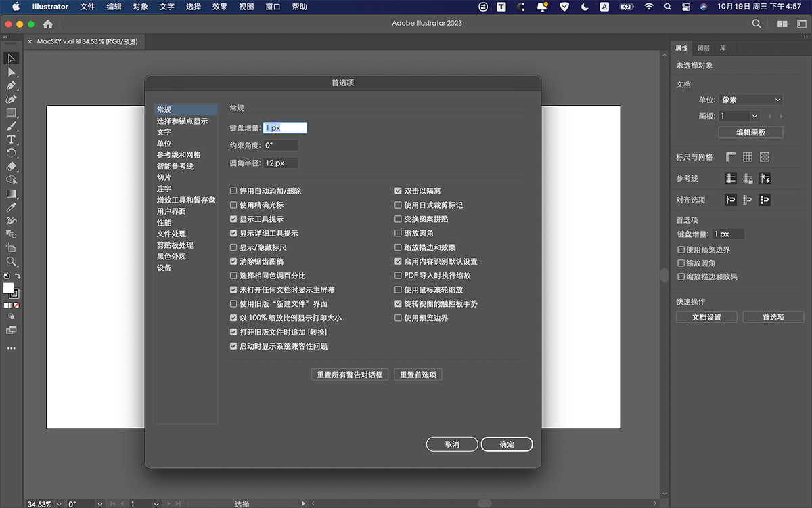Select the Paintbrush tool

tap(12, 127)
